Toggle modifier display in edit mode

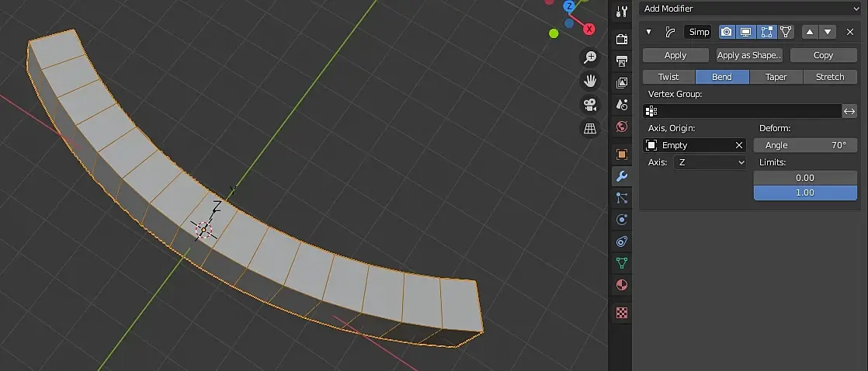(x=766, y=32)
